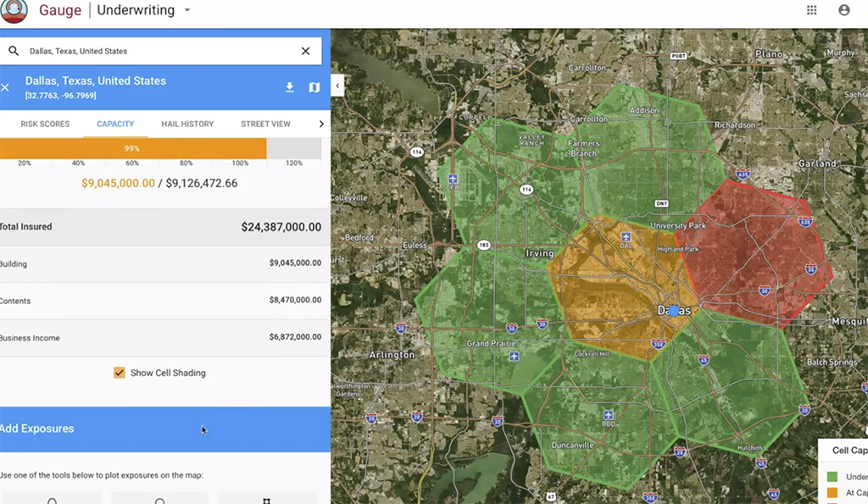Click the Gauge logo avatar

[x=14, y=11]
